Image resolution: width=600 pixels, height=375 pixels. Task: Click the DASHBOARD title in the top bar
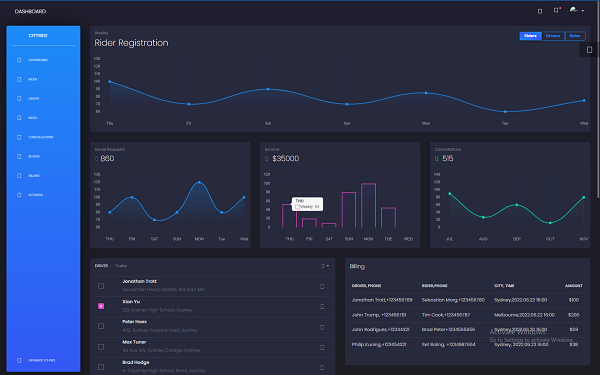30,11
